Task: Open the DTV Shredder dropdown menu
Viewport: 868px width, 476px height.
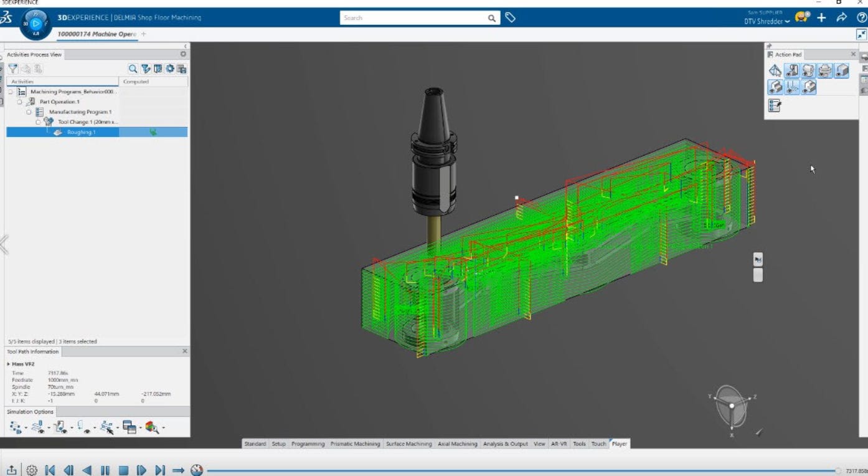Action: (x=768, y=21)
